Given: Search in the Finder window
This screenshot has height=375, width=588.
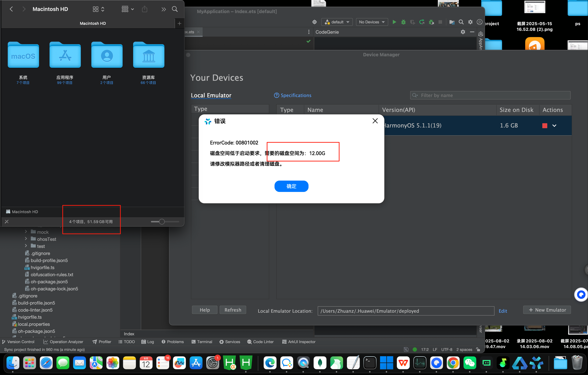Looking at the screenshot, I should coord(175,9).
